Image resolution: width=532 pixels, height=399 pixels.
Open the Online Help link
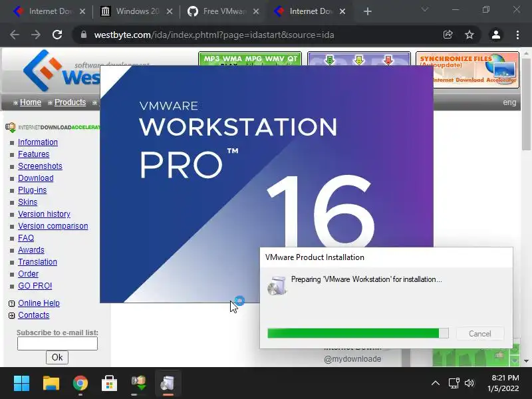[39, 303]
